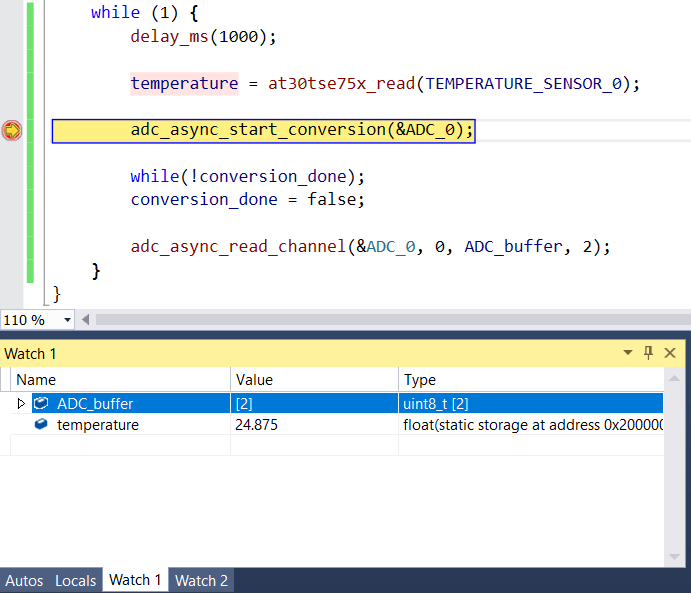Image resolution: width=691 pixels, height=593 pixels.
Task: Open the Watch 2 tab
Action: (202, 580)
